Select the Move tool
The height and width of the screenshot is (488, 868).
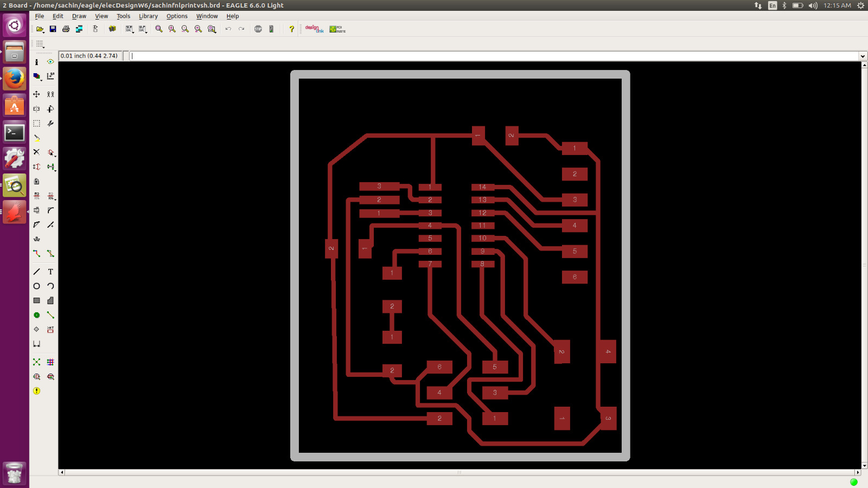point(36,94)
